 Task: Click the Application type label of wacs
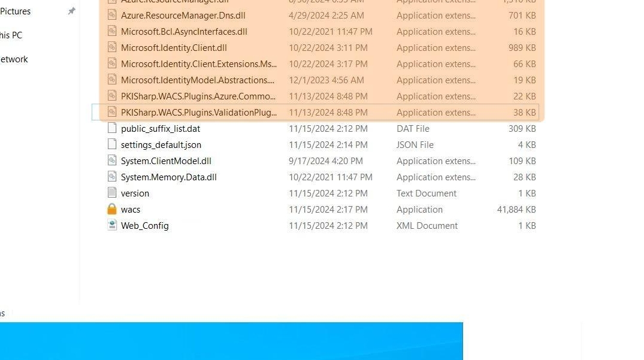[420, 210]
